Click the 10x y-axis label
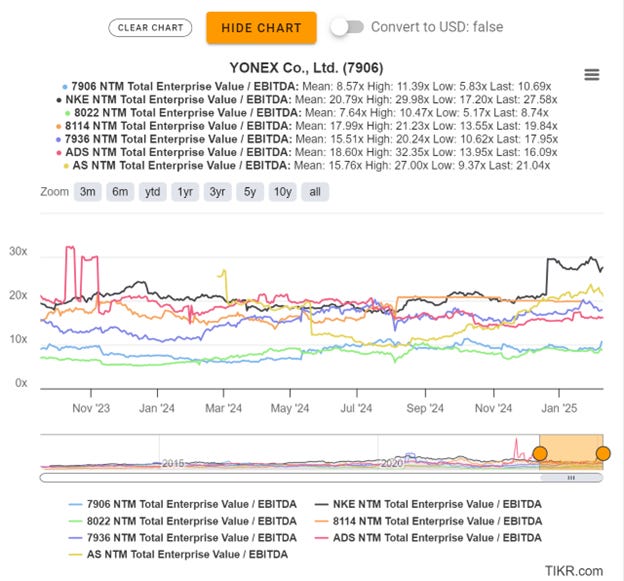Image resolution: width=624 pixels, height=581 pixels. tap(18, 339)
